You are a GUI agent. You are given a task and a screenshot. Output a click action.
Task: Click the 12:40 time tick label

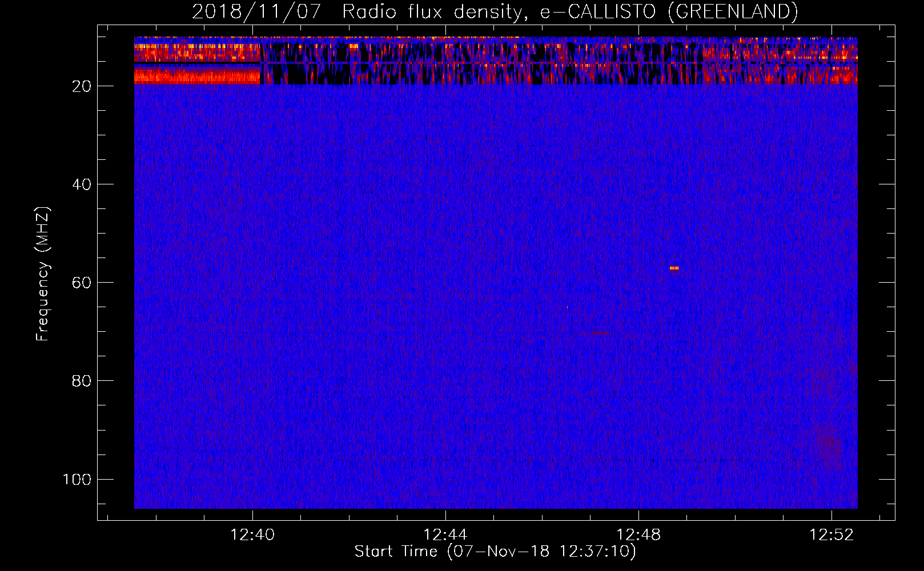tap(252, 534)
